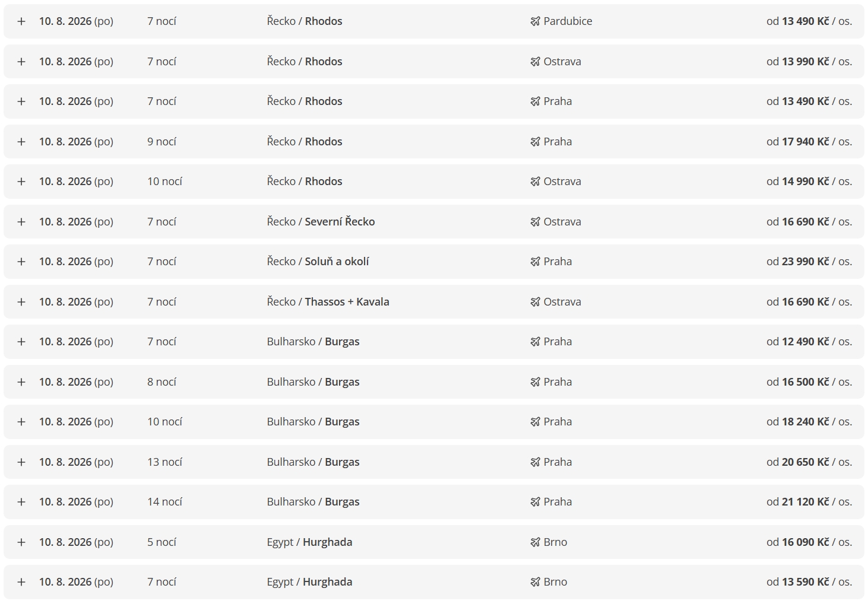This screenshot has width=868, height=604.
Task: Open plus icon for Severní Řecko row
Action: tap(21, 222)
